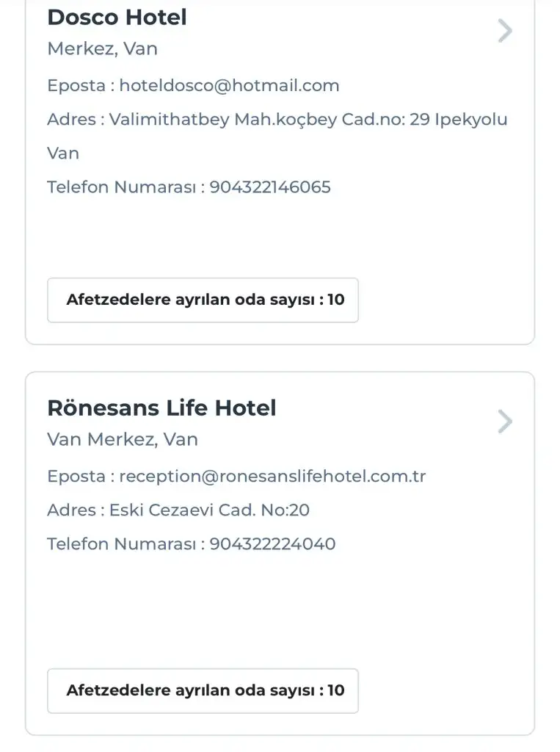Viewport: 560px width, 752px height.
Task: Click "Van Merkez, Van" location text
Action: 123,439
